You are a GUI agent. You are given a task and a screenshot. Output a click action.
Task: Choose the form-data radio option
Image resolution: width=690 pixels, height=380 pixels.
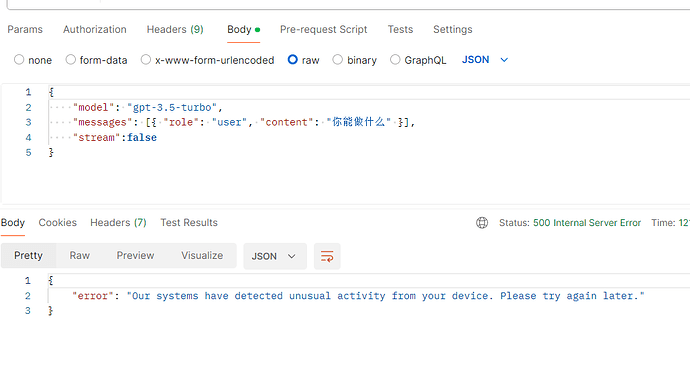coord(70,59)
